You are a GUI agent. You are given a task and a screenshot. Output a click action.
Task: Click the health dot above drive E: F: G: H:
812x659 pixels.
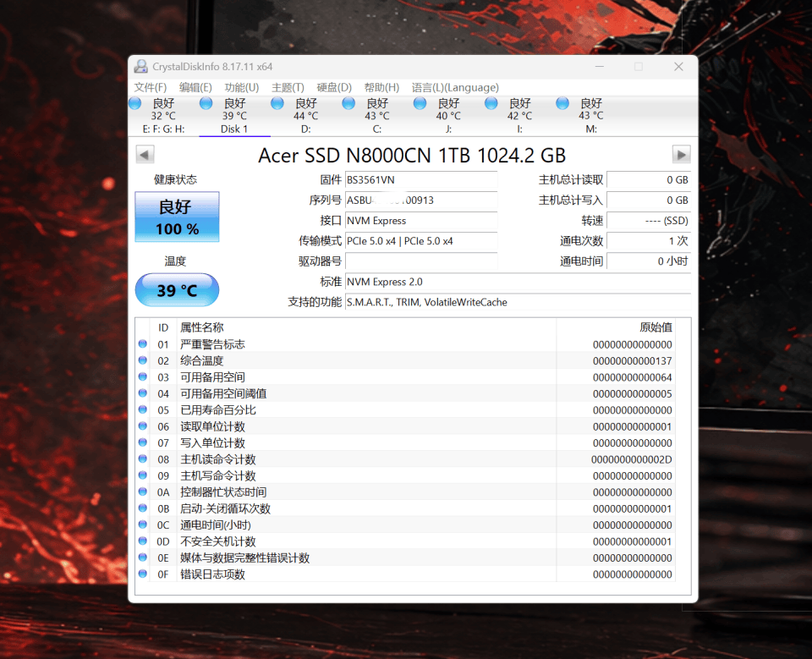pyautogui.click(x=134, y=102)
